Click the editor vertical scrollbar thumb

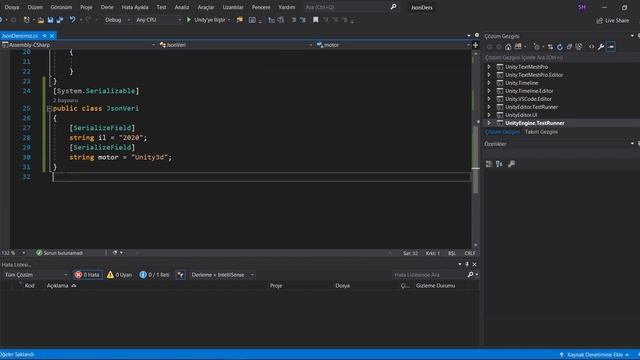click(x=476, y=159)
